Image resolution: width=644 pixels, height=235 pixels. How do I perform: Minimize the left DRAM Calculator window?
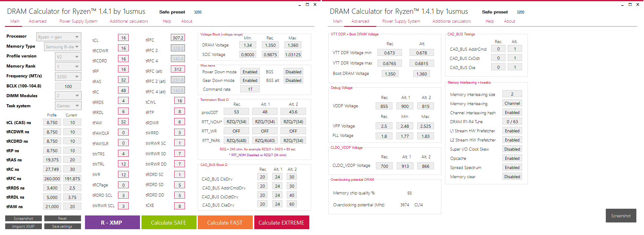coord(300,5)
